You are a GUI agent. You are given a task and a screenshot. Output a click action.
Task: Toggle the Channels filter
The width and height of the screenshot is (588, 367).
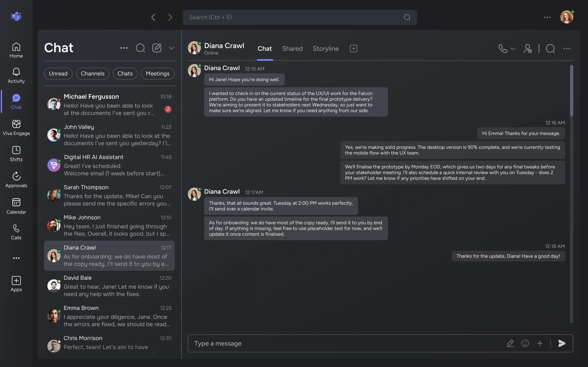pyautogui.click(x=93, y=73)
